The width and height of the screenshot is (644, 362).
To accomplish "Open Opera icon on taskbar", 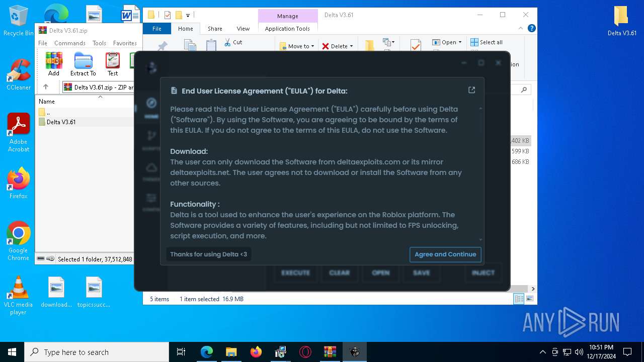I will click(x=305, y=352).
